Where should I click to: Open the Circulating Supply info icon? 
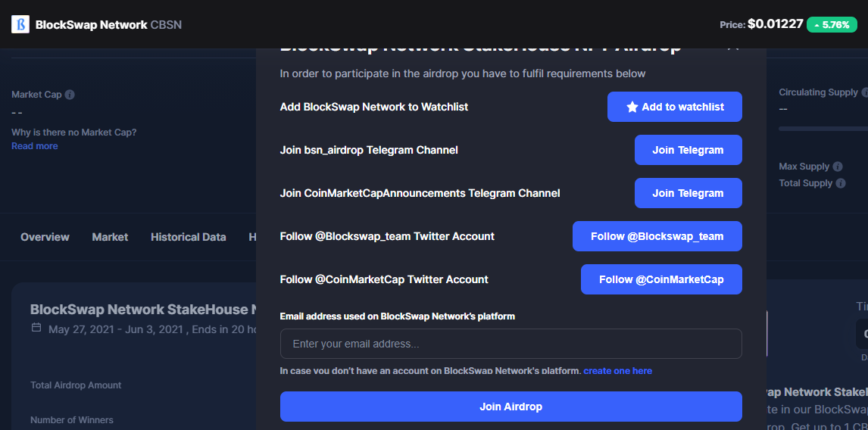point(863,92)
